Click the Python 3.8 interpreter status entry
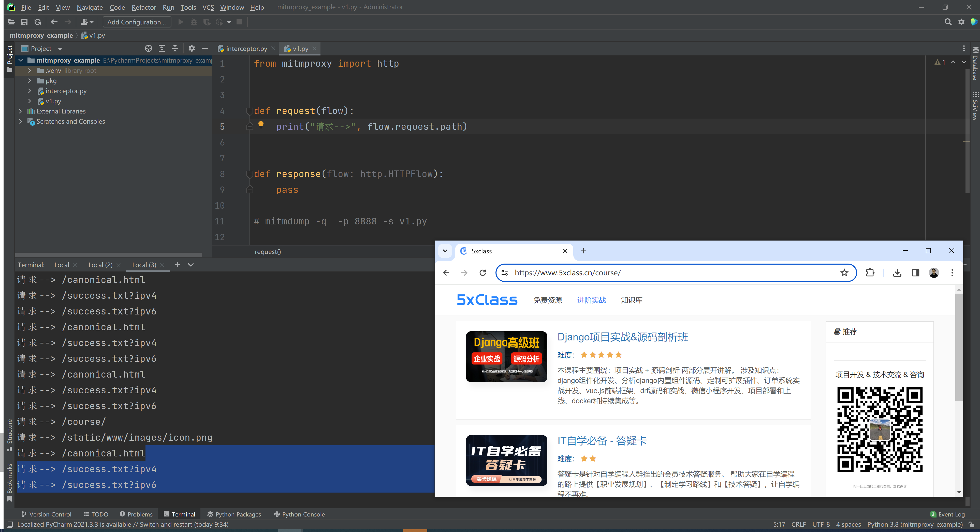 (915, 524)
